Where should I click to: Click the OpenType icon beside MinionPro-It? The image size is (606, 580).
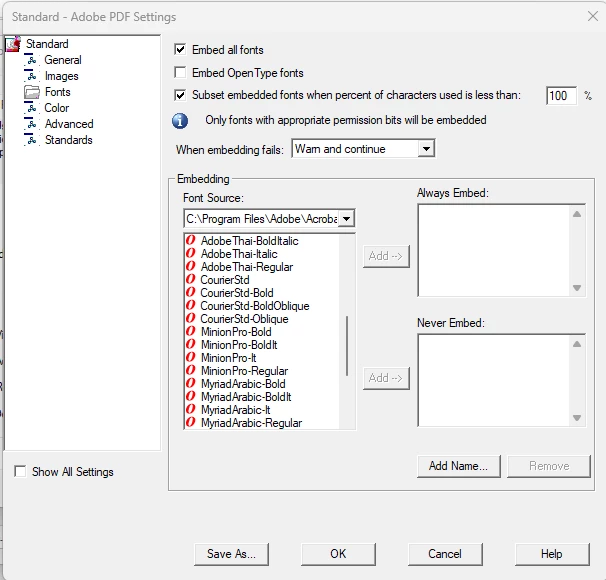pos(191,357)
